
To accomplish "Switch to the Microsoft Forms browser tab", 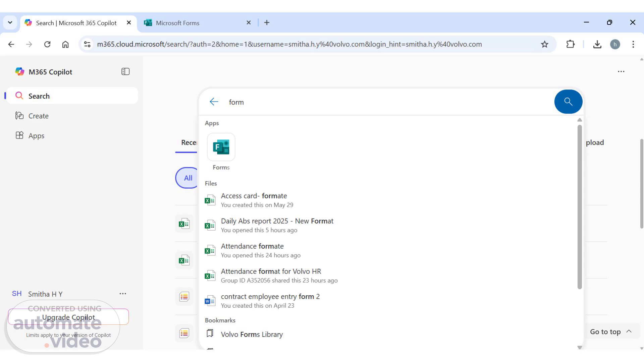I will point(198,23).
